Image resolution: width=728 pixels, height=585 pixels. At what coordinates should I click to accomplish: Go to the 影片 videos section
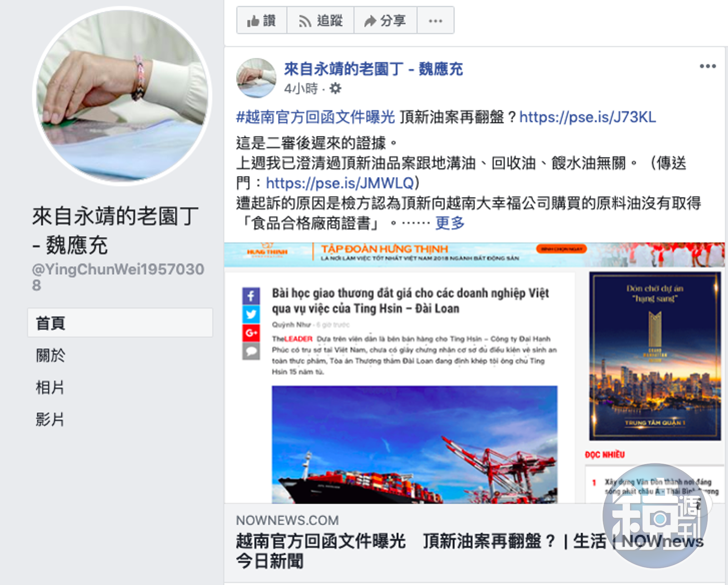50,419
